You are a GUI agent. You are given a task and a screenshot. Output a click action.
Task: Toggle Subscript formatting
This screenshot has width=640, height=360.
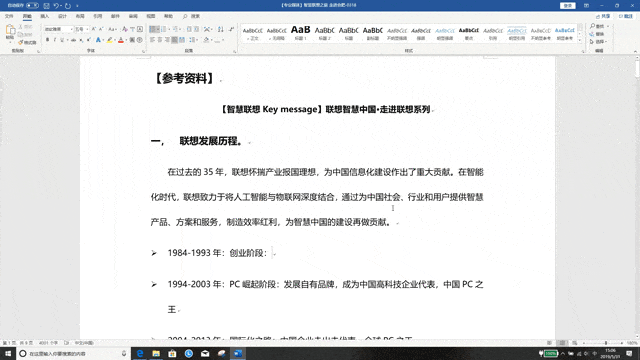click(x=81, y=40)
